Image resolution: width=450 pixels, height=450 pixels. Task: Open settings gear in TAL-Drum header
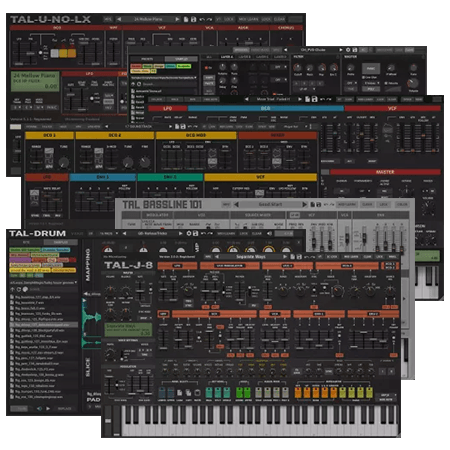pyautogui.click(x=189, y=233)
